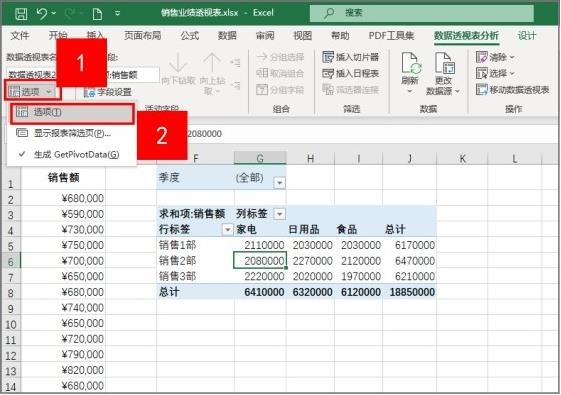Screen dimensions: 561x395
Task: Click the Undo arrow icon
Action: (42, 14)
